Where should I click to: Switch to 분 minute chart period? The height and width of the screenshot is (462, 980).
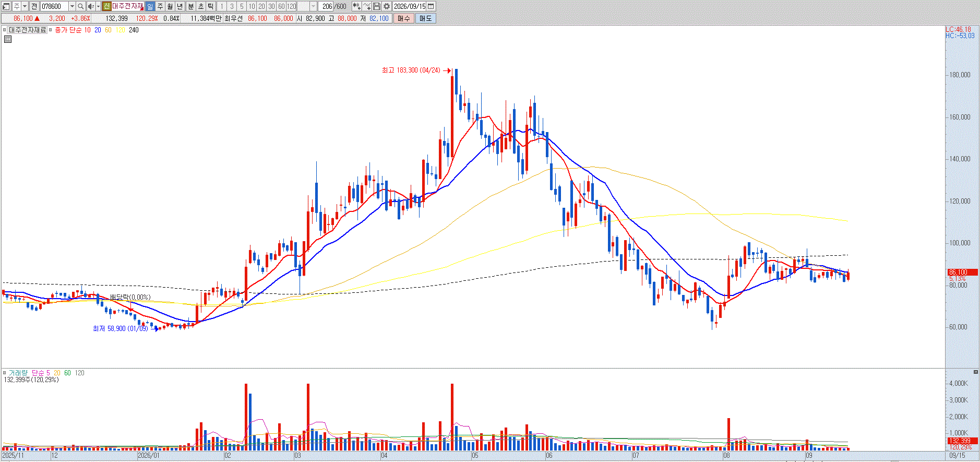[x=191, y=6]
